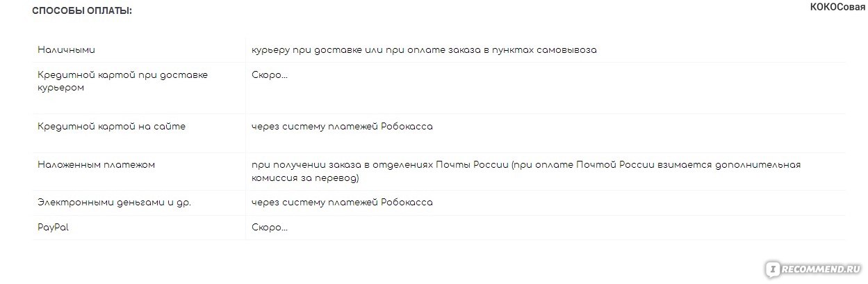This screenshot has width=868, height=284.
Task: Click the 'СПОСОБЫ ОПЛАТЫ:' heading
Action: click(82, 12)
